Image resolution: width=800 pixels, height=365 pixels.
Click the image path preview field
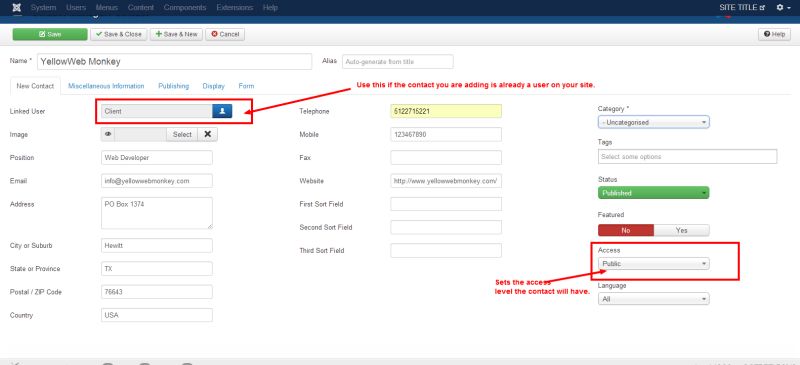pos(141,134)
